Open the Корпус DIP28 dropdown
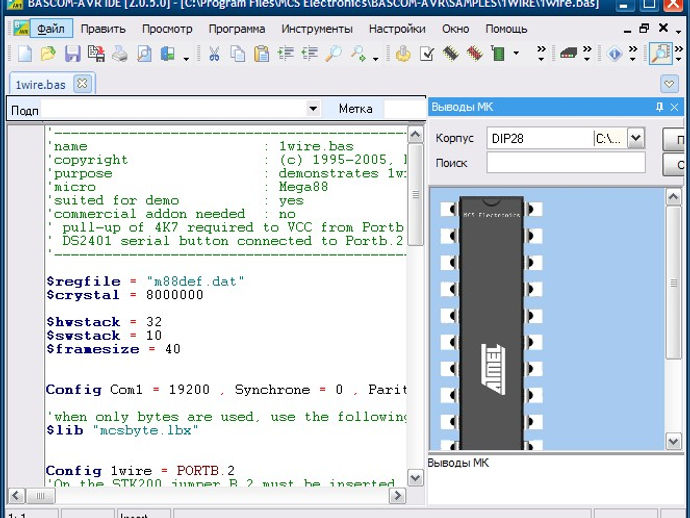 pos(635,138)
